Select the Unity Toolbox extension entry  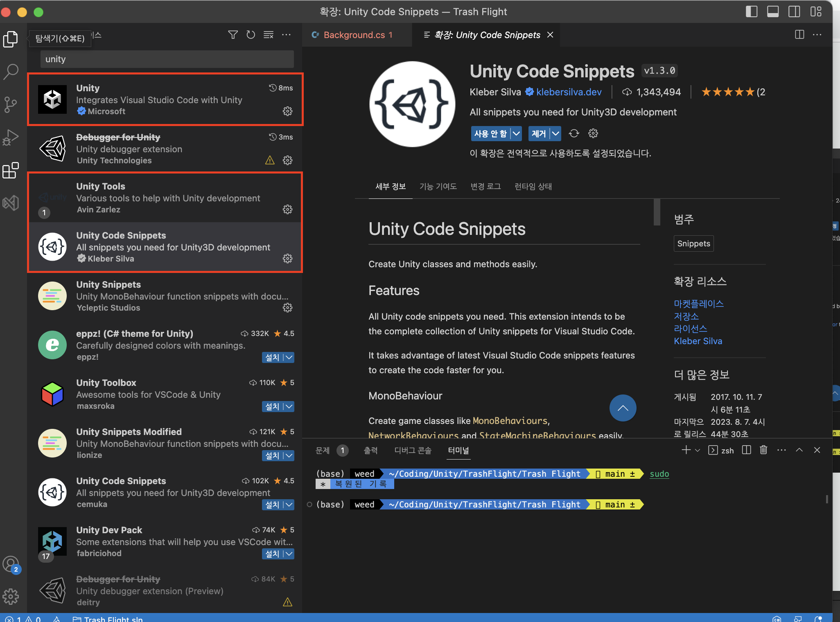[165, 394]
